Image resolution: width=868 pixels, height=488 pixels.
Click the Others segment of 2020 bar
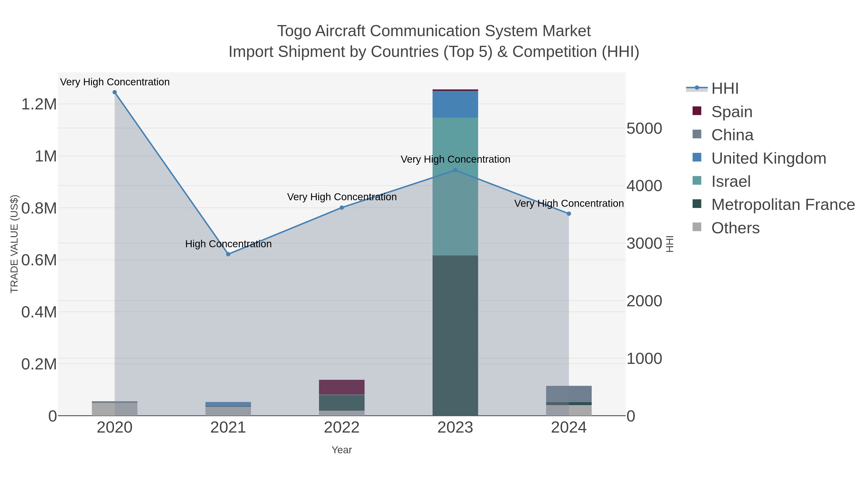coord(115,409)
